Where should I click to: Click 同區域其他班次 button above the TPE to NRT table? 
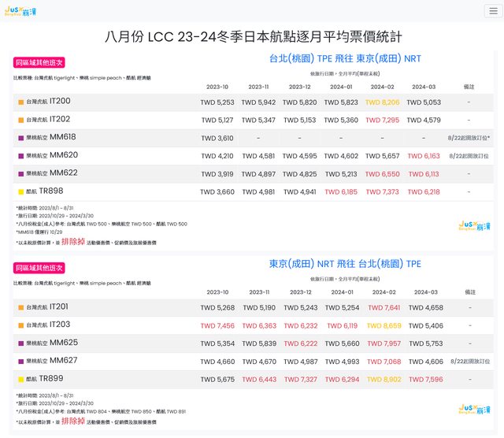pyautogui.click(x=39, y=62)
